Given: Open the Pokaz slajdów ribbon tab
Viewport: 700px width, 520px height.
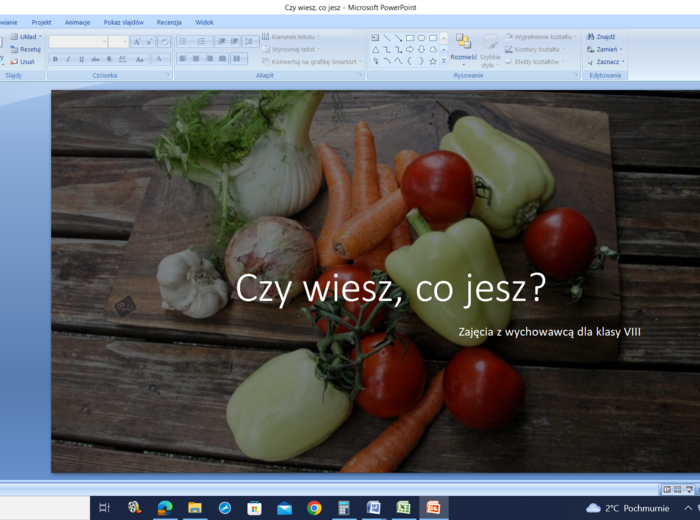Looking at the screenshot, I should [x=124, y=22].
